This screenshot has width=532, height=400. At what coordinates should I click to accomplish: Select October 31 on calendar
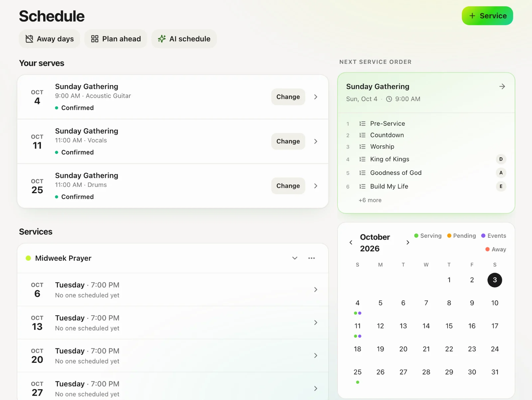click(x=495, y=372)
